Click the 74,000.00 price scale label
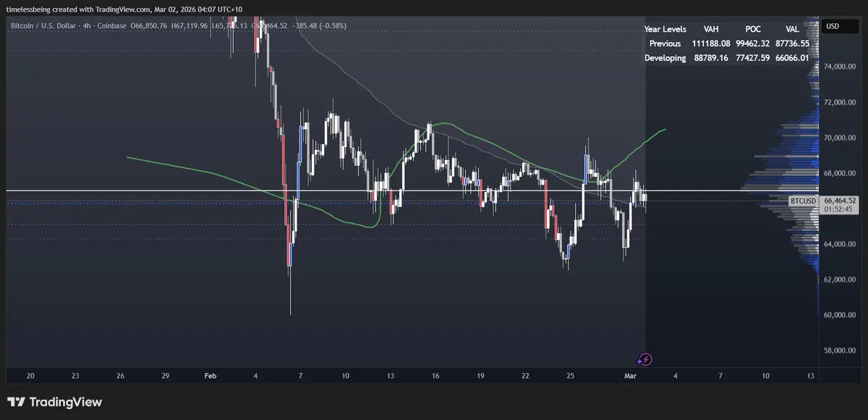This screenshot has height=420, width=868. click(840, 67)
